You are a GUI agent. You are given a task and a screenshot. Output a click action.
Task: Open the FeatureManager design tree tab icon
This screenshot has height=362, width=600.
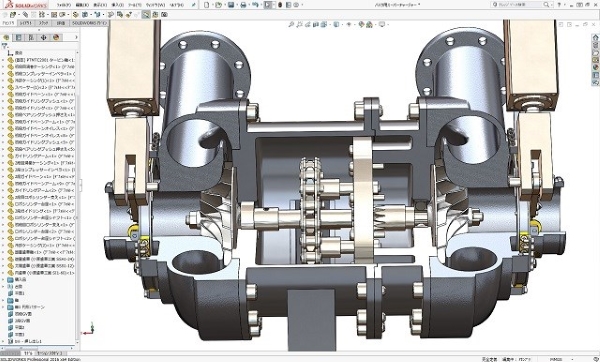click(x=6, y=37)
